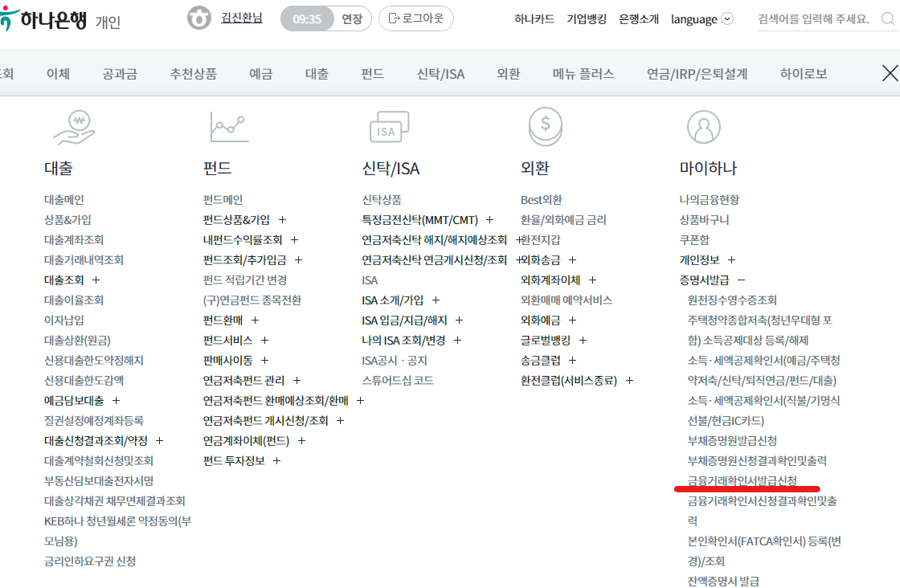Screen dimensions: 900x588
Task: Click the search magnifier icon
Action: pyautogui.click(x=887, y=19)
